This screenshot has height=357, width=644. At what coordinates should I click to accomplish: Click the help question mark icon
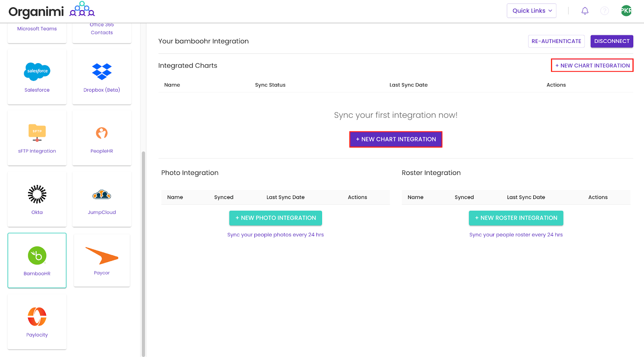click(x=605, y=11)
